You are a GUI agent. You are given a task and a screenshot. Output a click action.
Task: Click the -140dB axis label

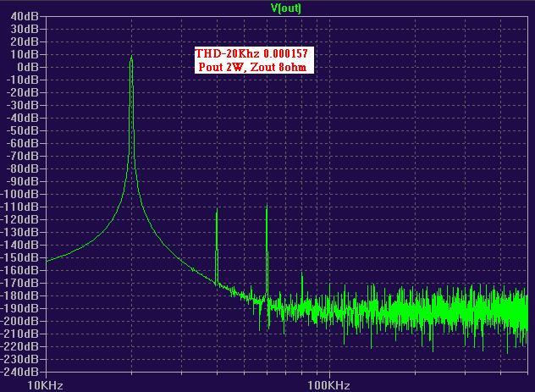[x=19, y=245]
